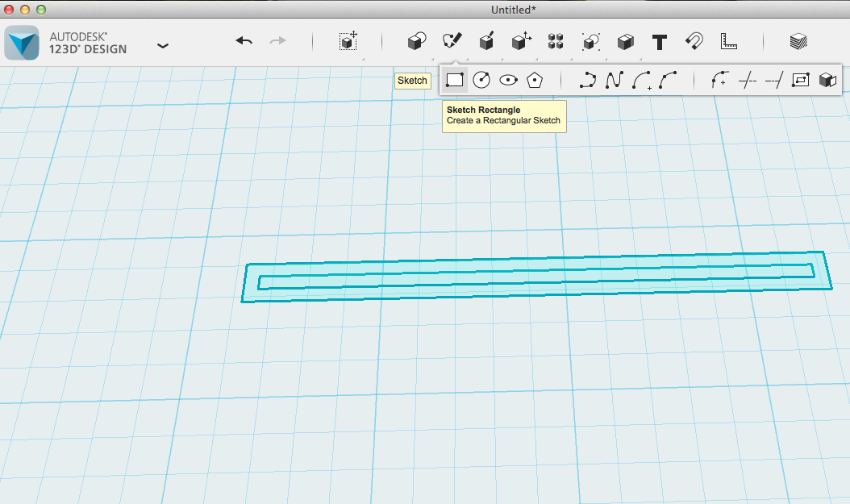Select the Sketch Polygon tool
This screenshot has width=850, height=504.
[535, 80]
